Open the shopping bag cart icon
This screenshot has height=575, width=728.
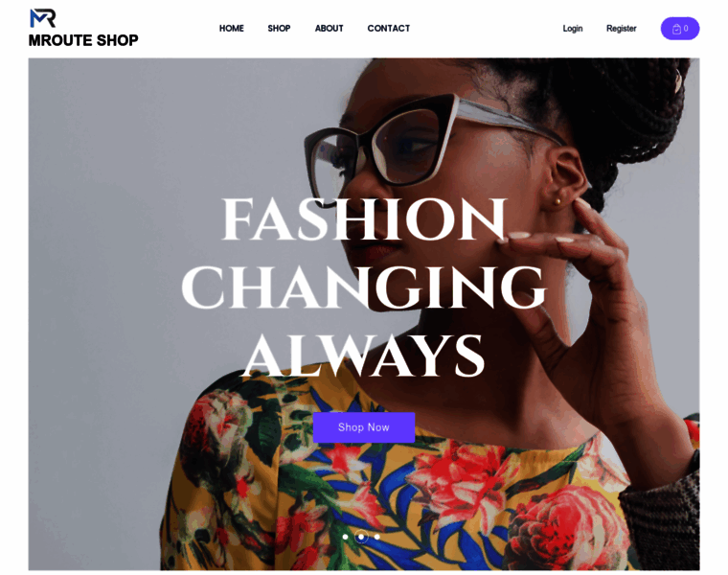click(x=676, y=29)
